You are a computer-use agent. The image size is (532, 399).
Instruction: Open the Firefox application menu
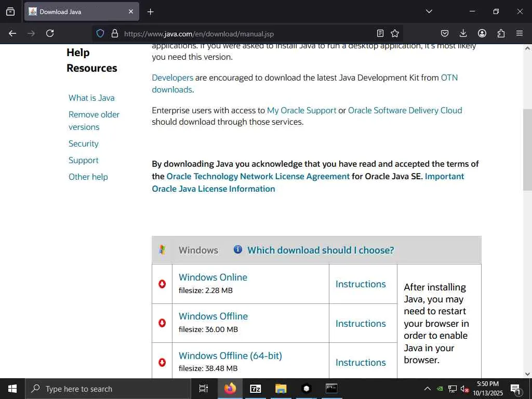[x=520, y=33]
